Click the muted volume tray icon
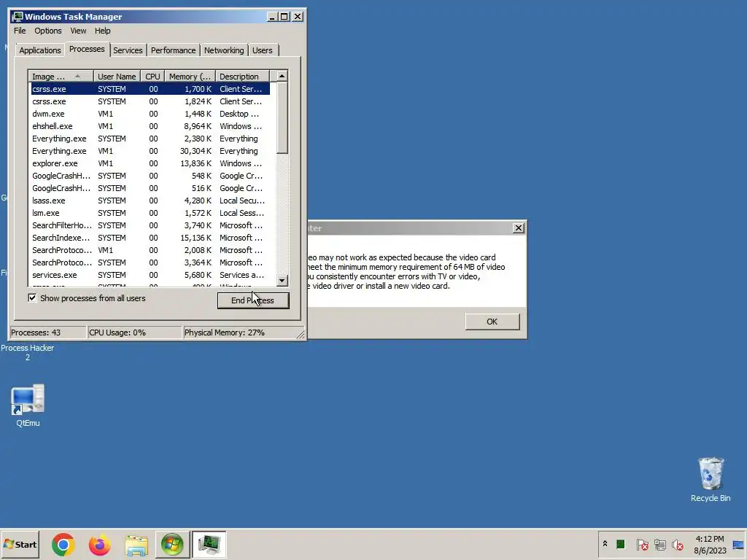This screenshot has width=747, height=560. pos(677,544)
